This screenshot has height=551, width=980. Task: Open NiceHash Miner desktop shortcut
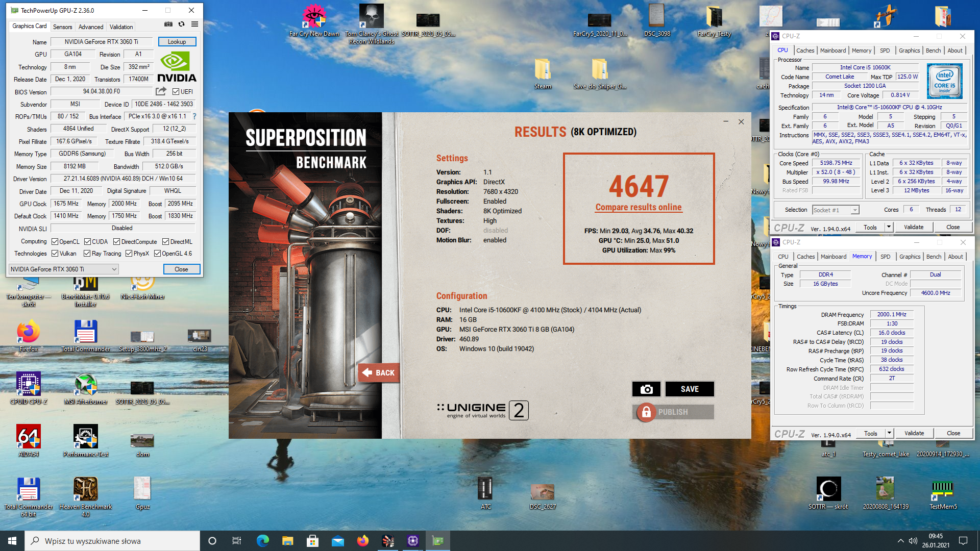coord(142,287)
